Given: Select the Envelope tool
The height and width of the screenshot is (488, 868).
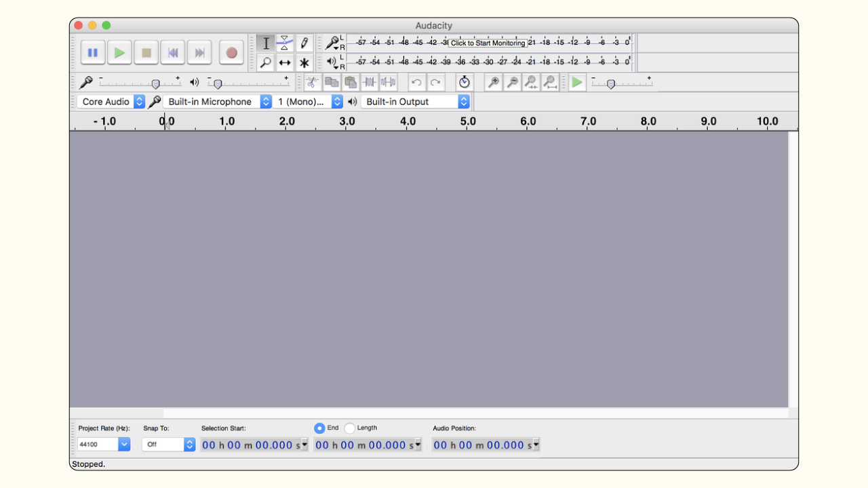Looking at the screenshot, I should pyautogui.click(x=285, y=43).
